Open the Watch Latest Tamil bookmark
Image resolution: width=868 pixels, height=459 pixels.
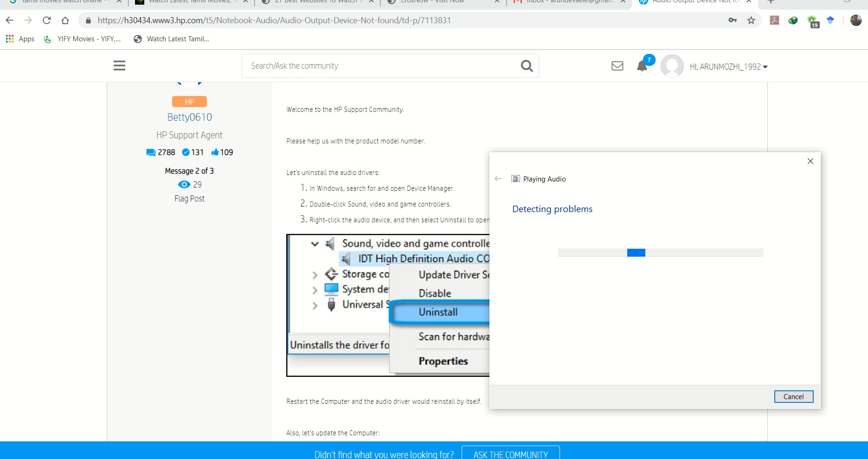[x=171, y=39]
